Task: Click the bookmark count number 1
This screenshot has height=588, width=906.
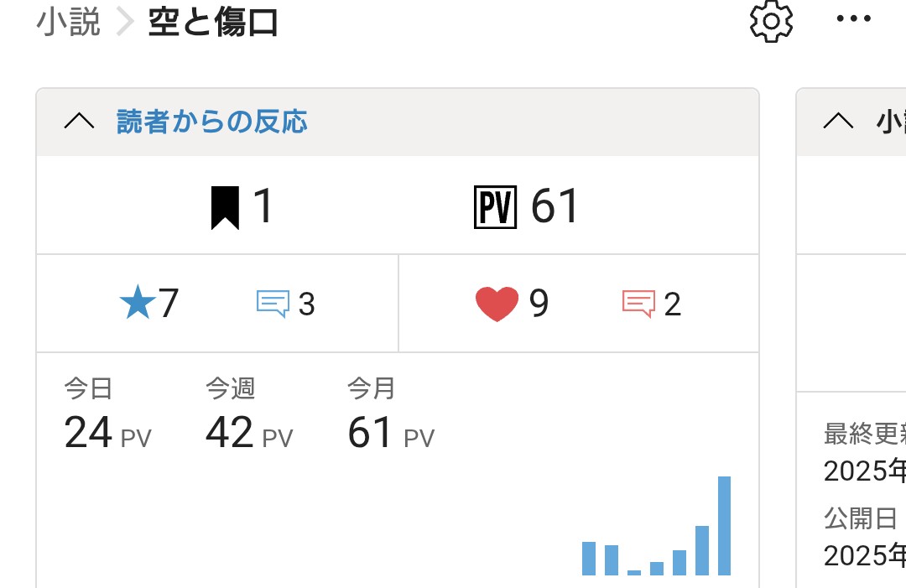Action: coord(263,206)
